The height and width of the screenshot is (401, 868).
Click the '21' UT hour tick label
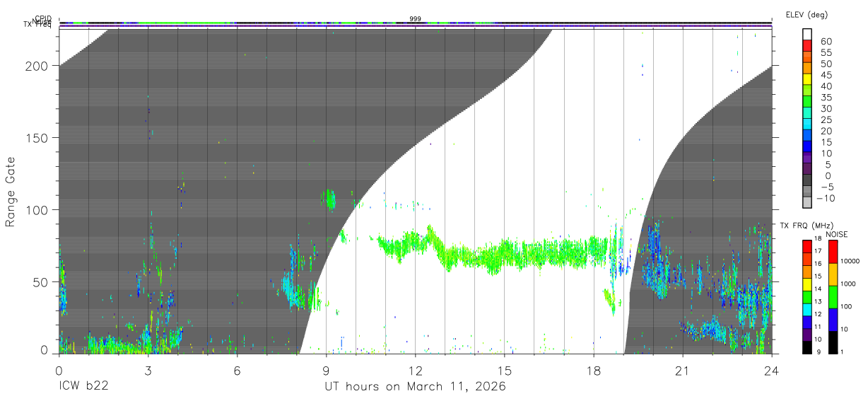pos(682,371)
